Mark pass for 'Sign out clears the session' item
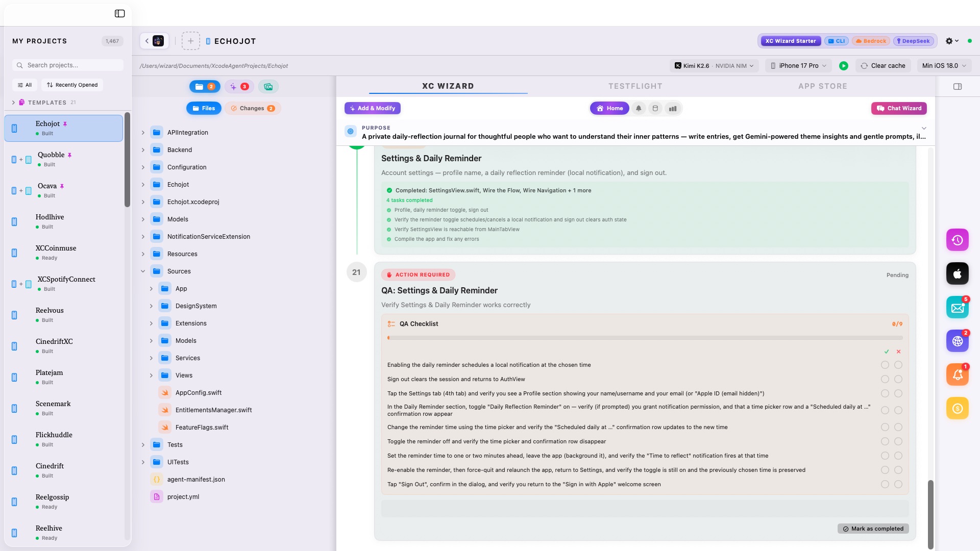The image size is (980, 551). click(x=885, y=379)
